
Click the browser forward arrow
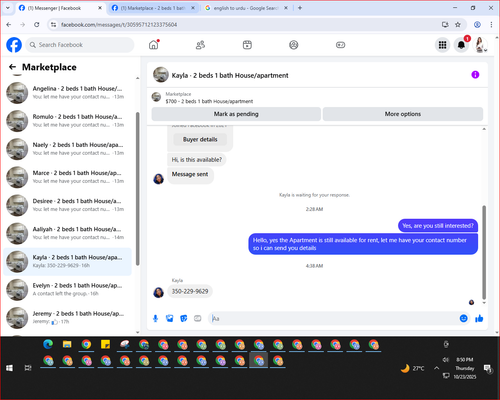(x=23, y=24)
